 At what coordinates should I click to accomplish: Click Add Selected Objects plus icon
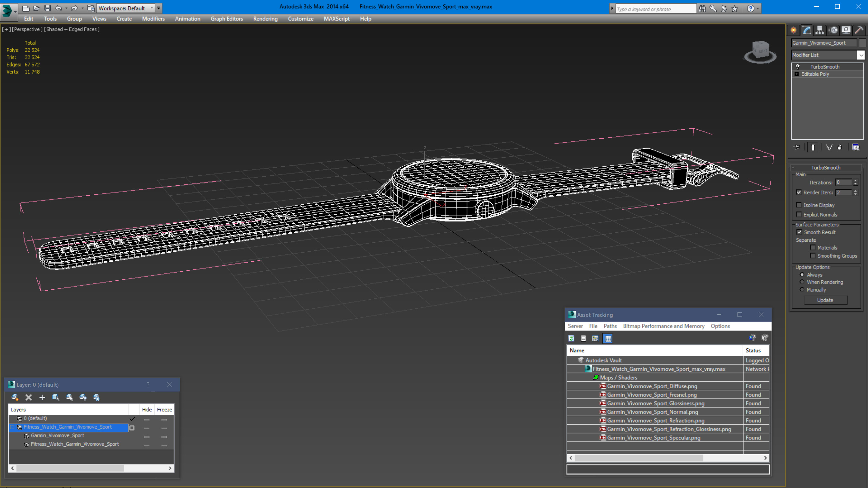(42, 397)
